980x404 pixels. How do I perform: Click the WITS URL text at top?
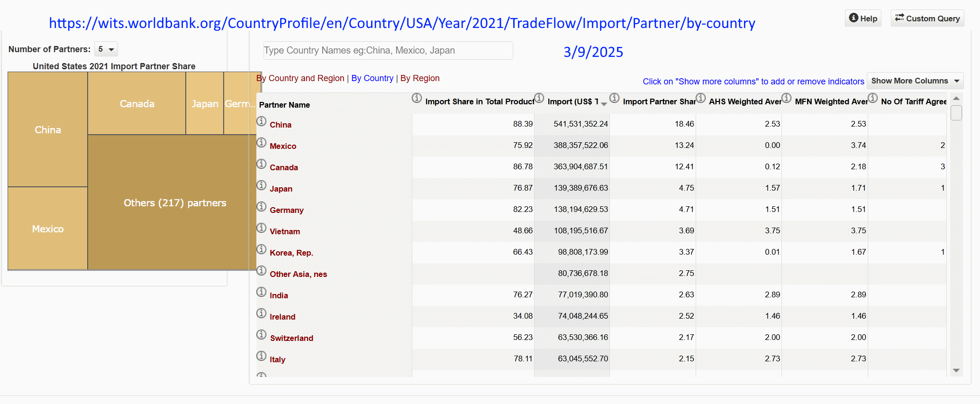click(x=402, y=23)
